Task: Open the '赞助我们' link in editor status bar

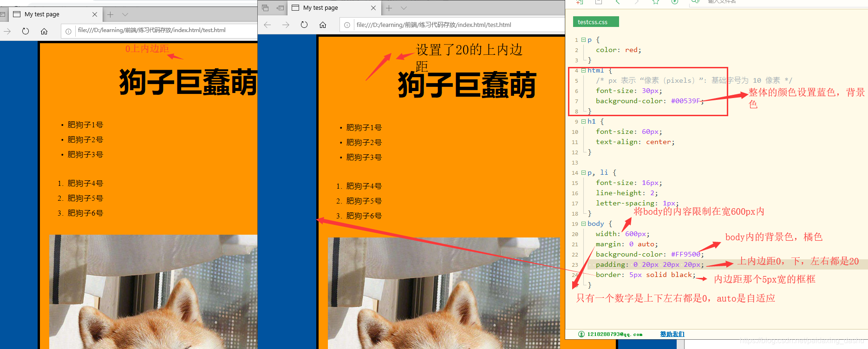Action: pos(672,334)
